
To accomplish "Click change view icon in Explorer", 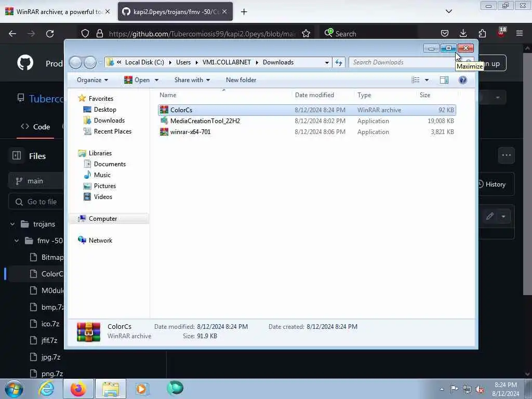I will [415, 79].
